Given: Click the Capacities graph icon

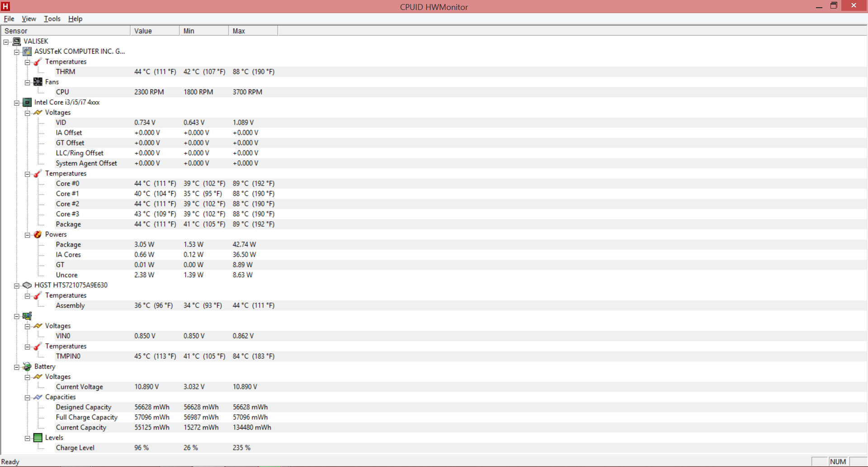Looking at the screenshot, I should click(x=38, y=397).
